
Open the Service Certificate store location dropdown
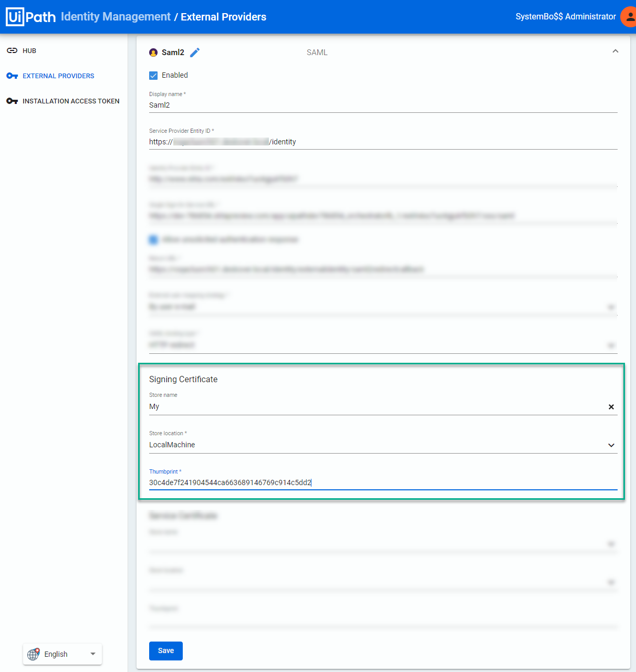[611, 582]
